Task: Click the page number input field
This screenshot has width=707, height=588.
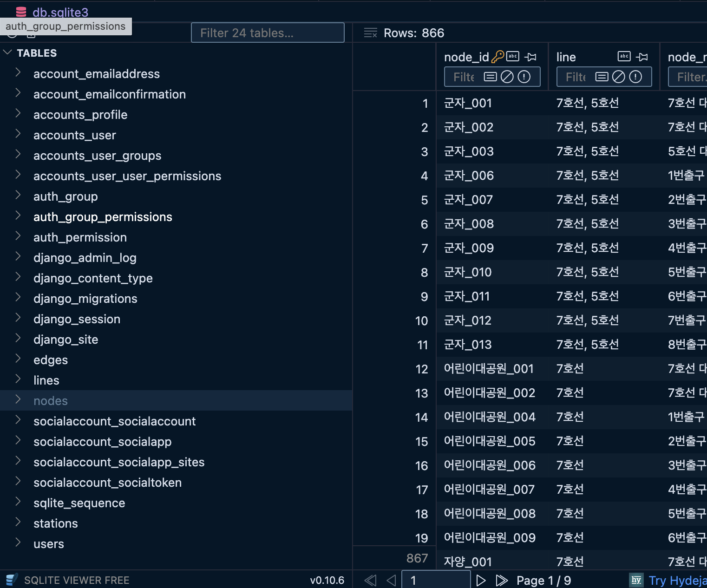Action: coord(435,580)
